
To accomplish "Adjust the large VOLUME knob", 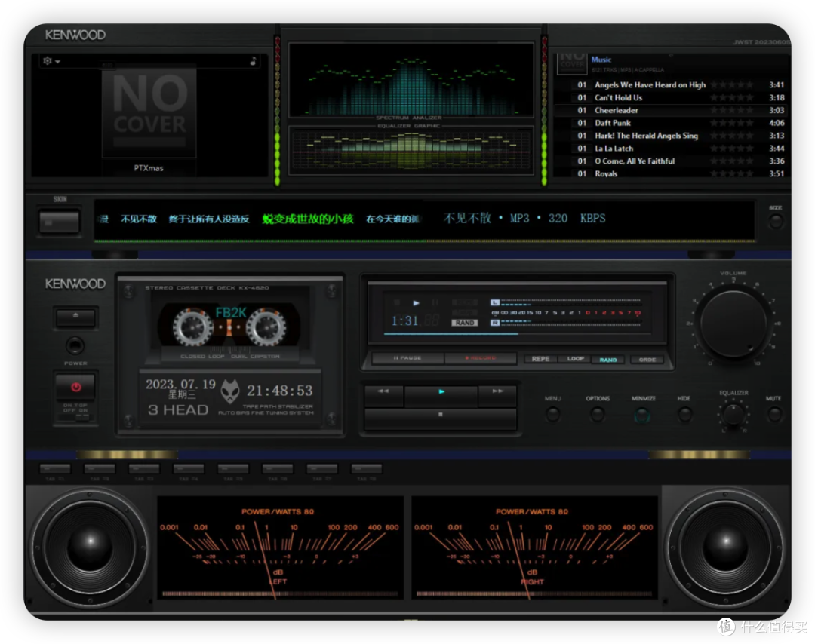I will pos(733,324).
